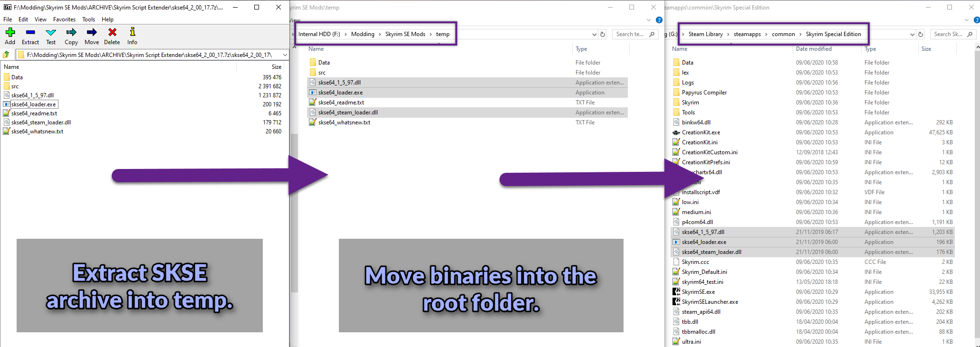
Task: Select skse64_whatsnew.txt in 7-Zip
Action: tap(37, 131)
